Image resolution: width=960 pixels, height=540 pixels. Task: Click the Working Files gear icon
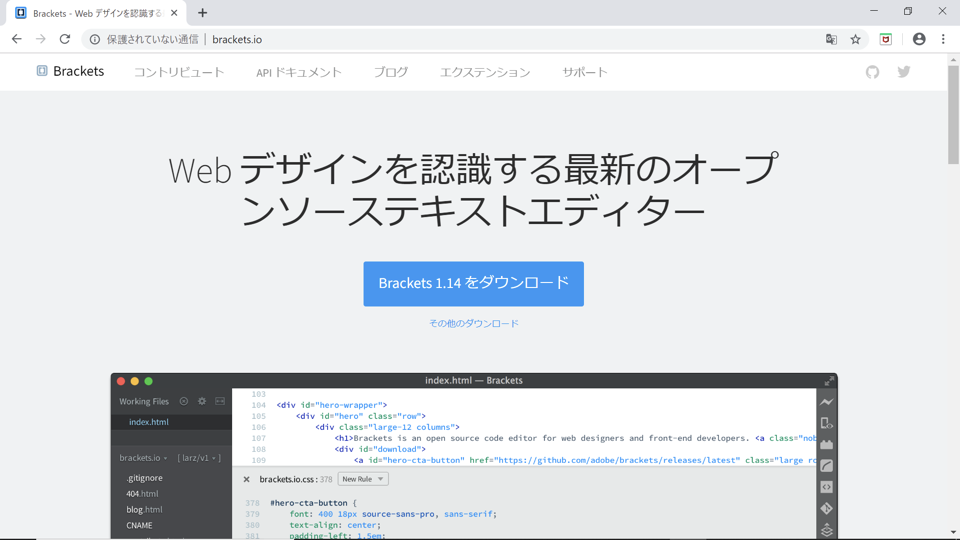pyautogui.click(x=202, y=402)
